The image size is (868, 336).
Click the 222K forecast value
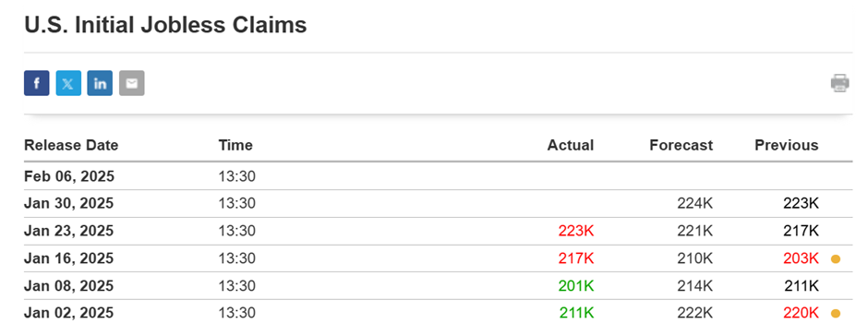(695, 313)
